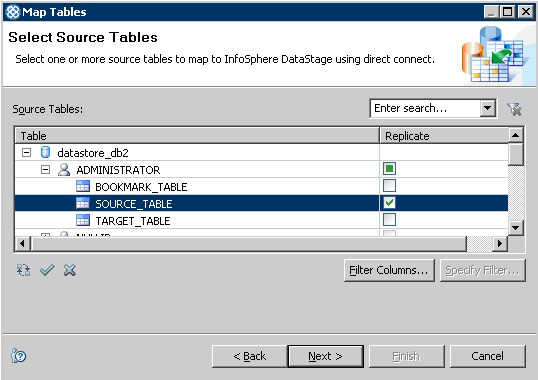Select the TARGET_TABLE row

point(261,220)
